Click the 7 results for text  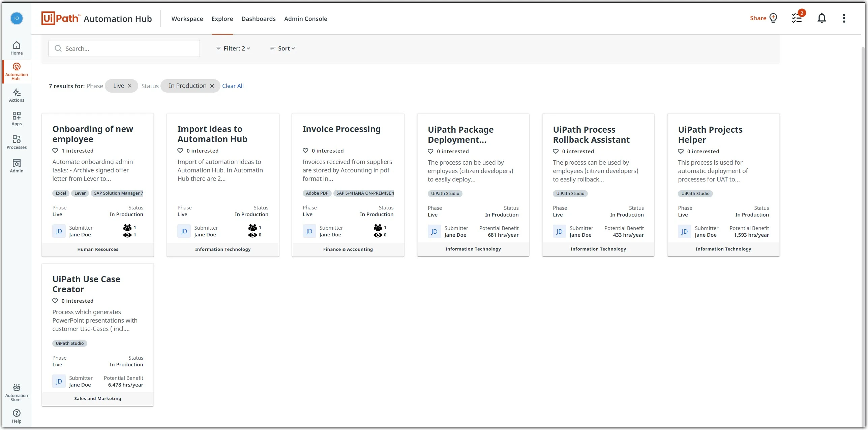coord(66,86)
